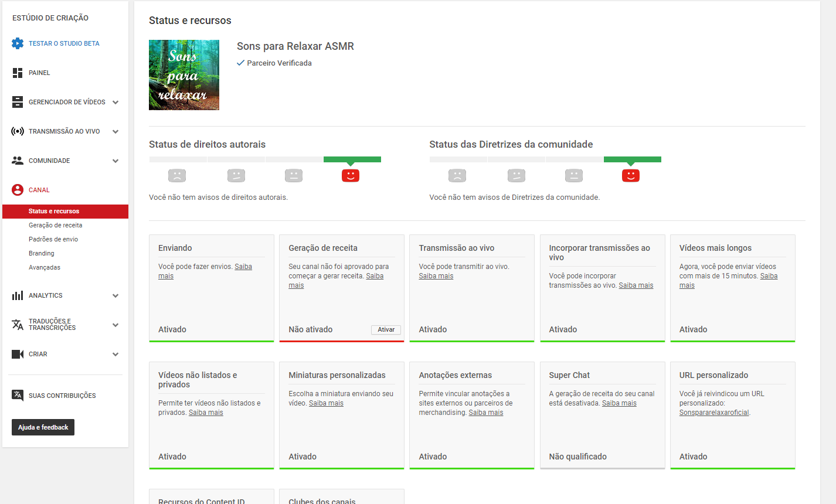836x504 pixels.
Task: Click the Transmissão ao Vivo broadcast icon
Action: 18,131
